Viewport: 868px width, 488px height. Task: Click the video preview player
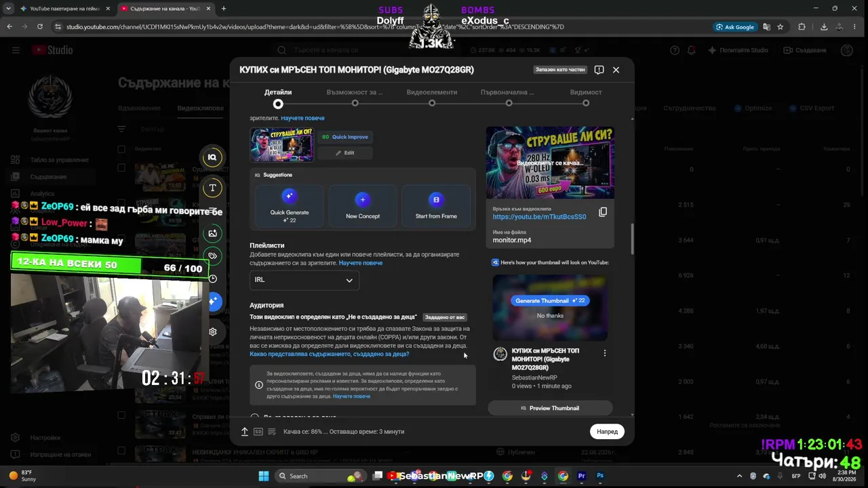pyautogui.click(x=550, y=163)
